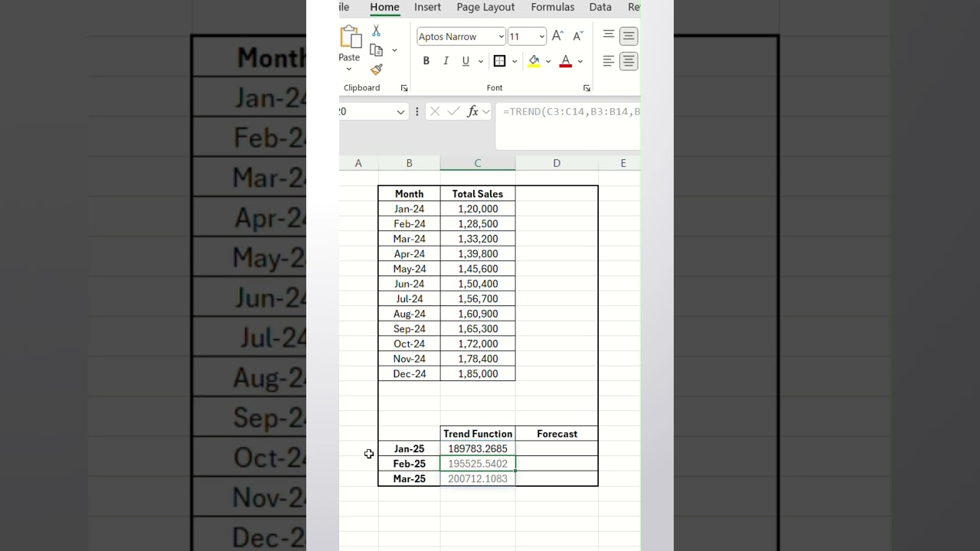Select the Apr-24 cell
The height and width of the screenshot is (551, 980).
pos(409,253)
